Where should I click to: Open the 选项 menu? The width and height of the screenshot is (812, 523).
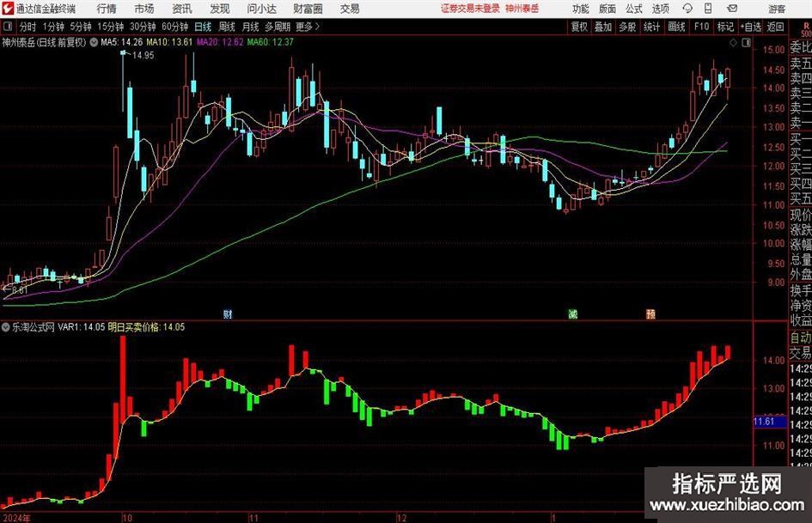point(660,9)
